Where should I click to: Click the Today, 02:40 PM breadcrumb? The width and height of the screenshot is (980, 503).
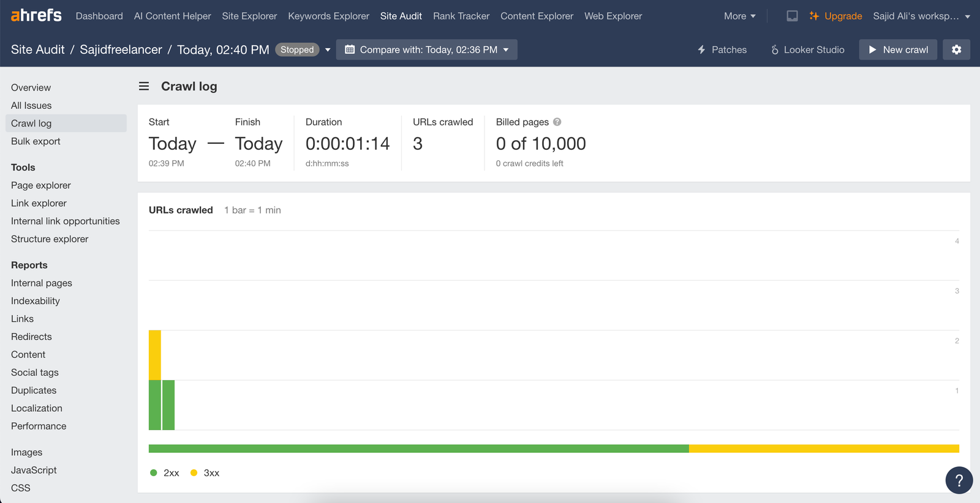[223, 50]
